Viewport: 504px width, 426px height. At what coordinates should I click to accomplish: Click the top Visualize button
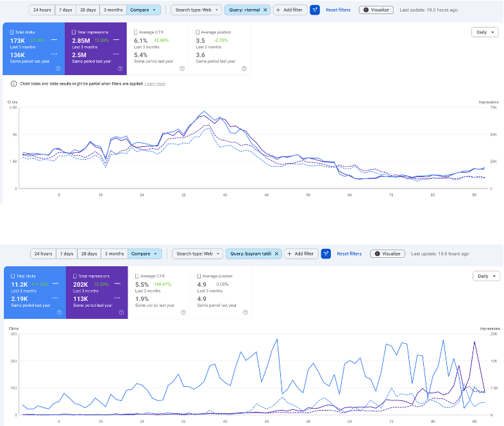click(x=376, y=10)
